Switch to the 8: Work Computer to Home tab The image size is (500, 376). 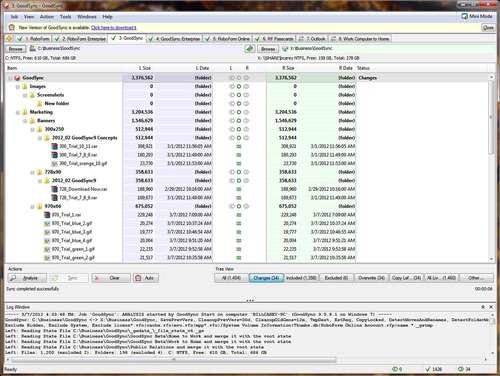(x=360, y=39)
